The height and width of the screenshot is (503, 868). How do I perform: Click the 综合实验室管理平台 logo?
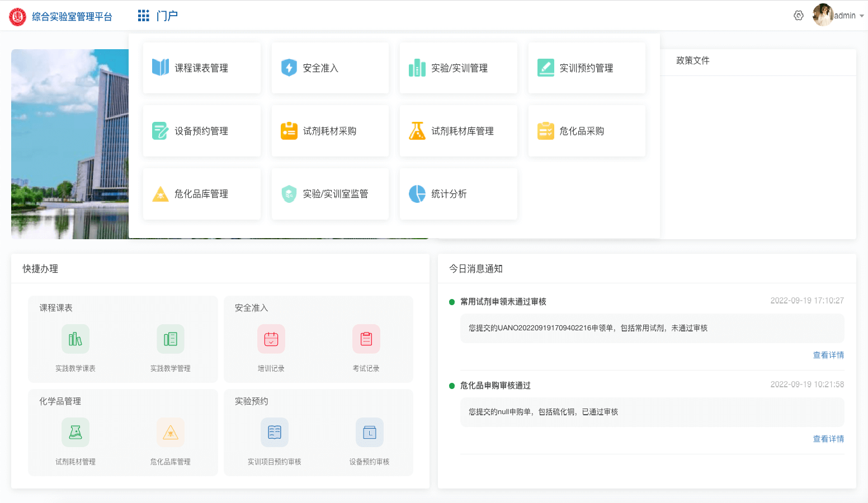pyautogui.click(x=18, y=17)
